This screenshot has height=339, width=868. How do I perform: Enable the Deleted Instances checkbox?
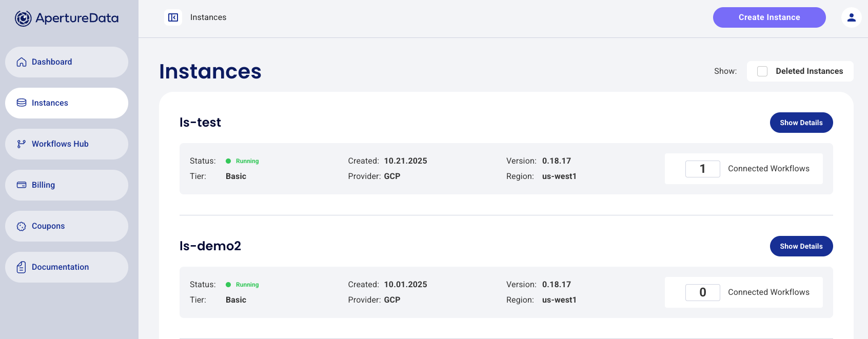click(x=762, y=71)
